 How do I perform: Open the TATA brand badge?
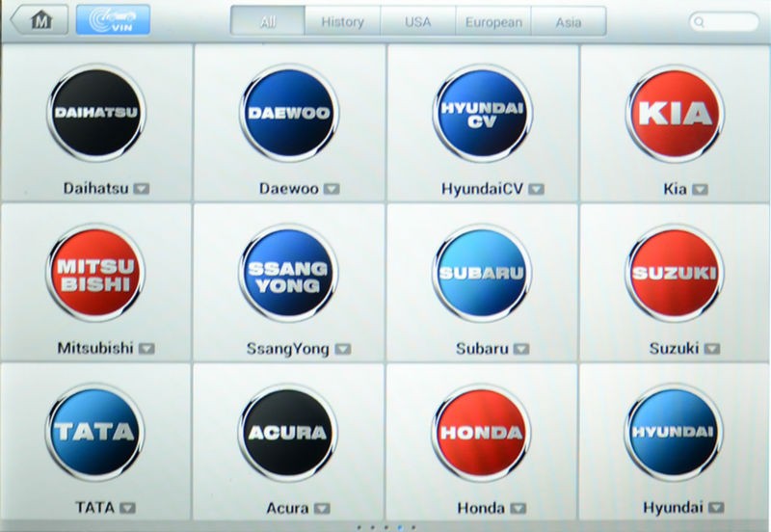pyautogui.click(x=94, y=432)
